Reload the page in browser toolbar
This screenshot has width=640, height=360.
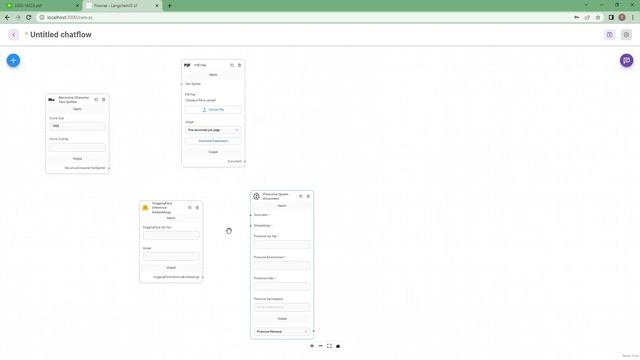(29, 18)
